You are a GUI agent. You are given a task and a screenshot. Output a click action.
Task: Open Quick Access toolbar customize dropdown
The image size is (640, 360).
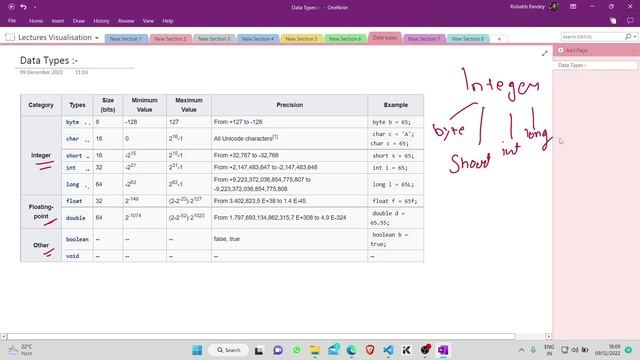pyautogui.click(x=35, y=7)
